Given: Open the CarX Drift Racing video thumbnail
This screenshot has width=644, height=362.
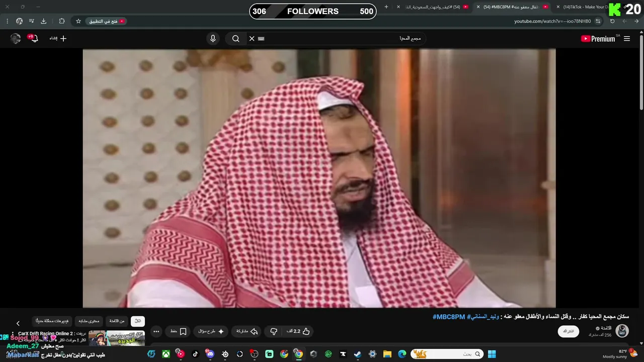Looking at the screenshot, I should coord(117,338).
